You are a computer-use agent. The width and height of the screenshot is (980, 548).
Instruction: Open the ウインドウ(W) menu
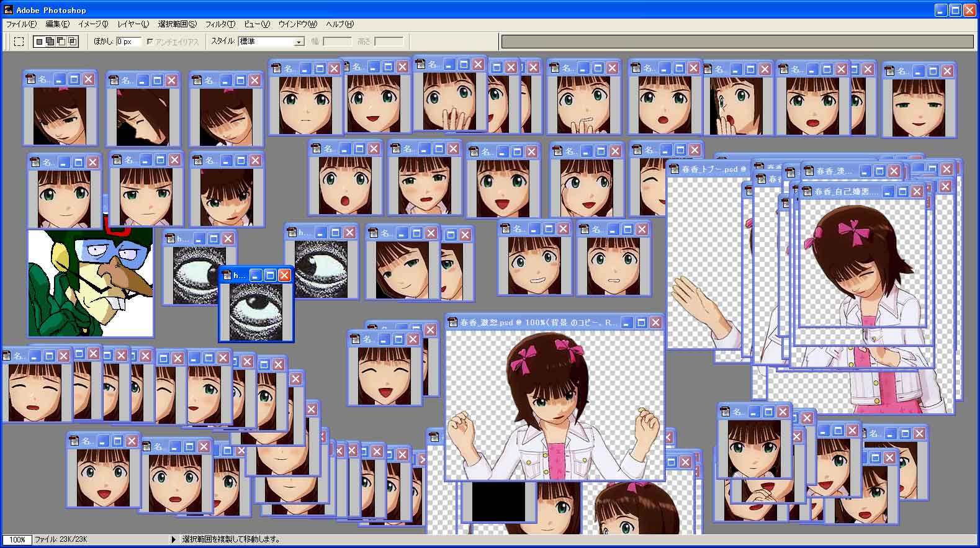[298, 24]
